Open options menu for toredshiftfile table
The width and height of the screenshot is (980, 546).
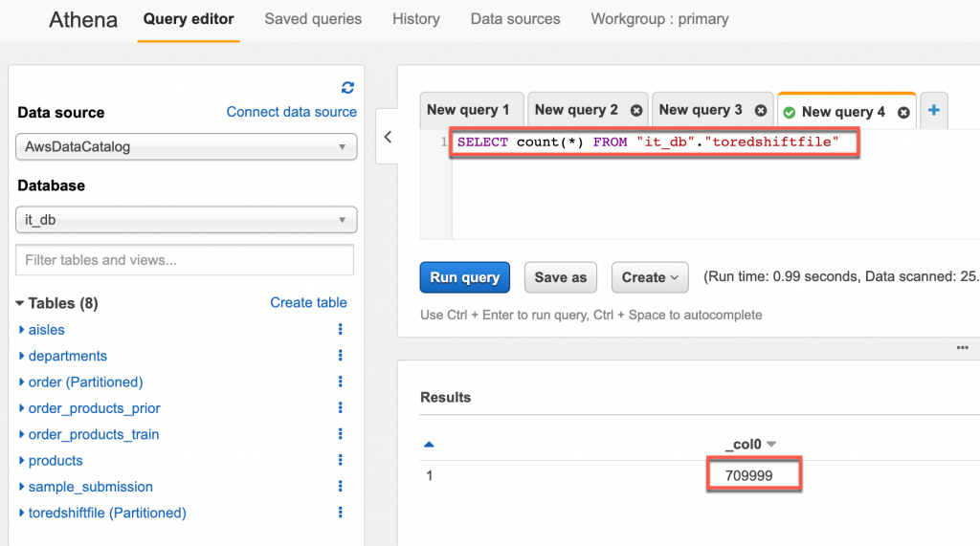(x=340, y=513)
